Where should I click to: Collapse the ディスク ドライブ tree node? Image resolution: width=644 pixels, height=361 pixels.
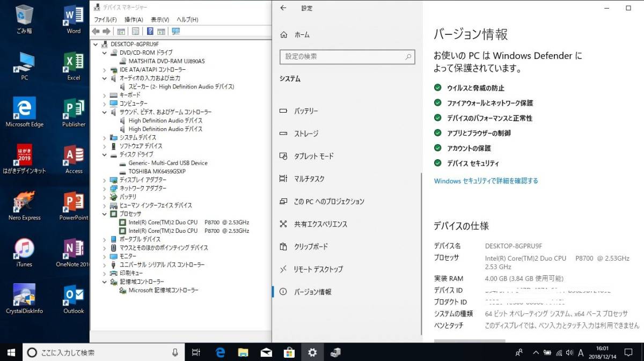(104, 154)
